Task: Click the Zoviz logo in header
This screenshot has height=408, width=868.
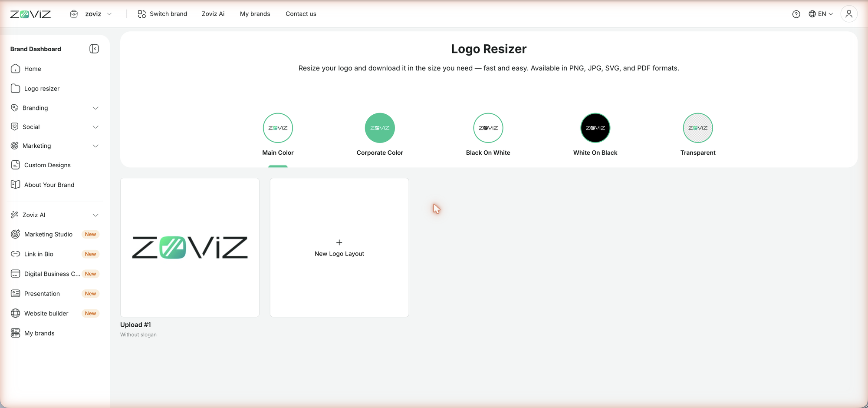Action: 30,14
